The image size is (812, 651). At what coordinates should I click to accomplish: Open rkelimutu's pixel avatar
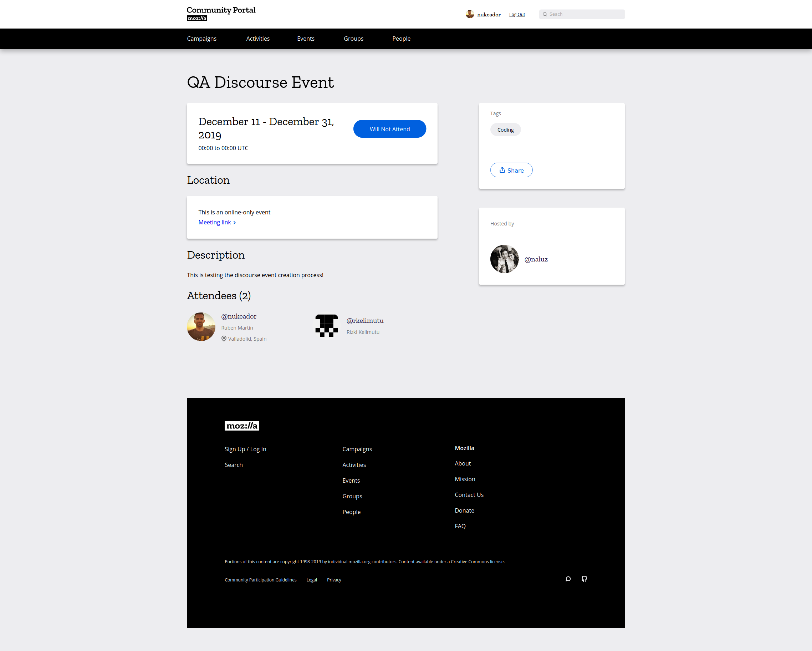tap(326, 325)
